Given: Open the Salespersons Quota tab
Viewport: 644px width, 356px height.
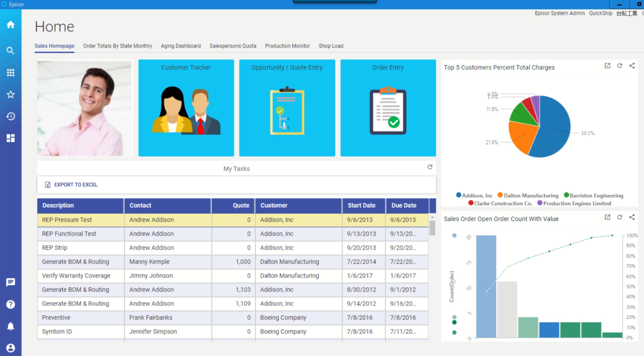Looking at the screenshot, I should tap(233, 46).
